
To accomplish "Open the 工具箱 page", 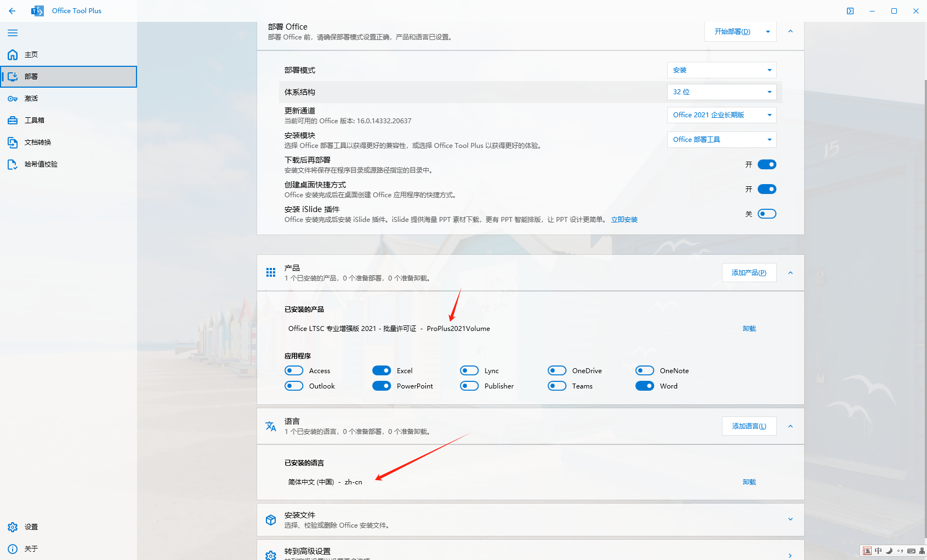I will (x=69, y=121).
